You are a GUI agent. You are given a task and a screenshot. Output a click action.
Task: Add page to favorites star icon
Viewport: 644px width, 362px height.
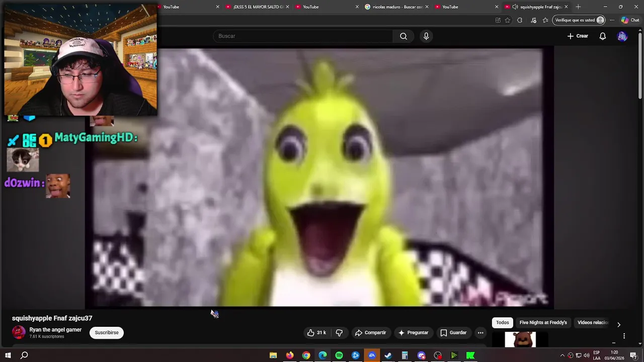click(x=508, y=20)
